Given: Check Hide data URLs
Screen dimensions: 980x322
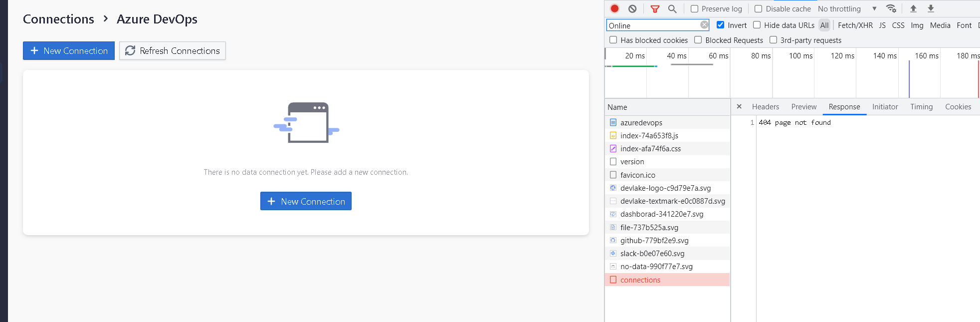Looking at the screenshot, I should point(757,25).
